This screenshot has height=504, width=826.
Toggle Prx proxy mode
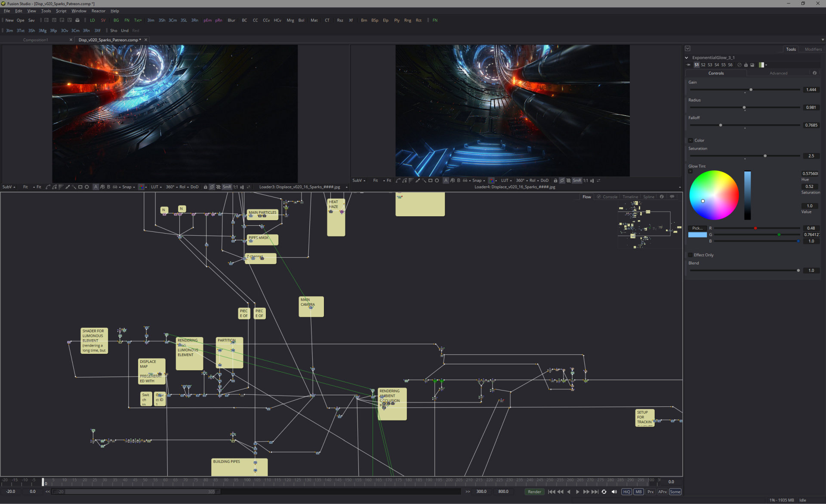[x=650, y=492]
